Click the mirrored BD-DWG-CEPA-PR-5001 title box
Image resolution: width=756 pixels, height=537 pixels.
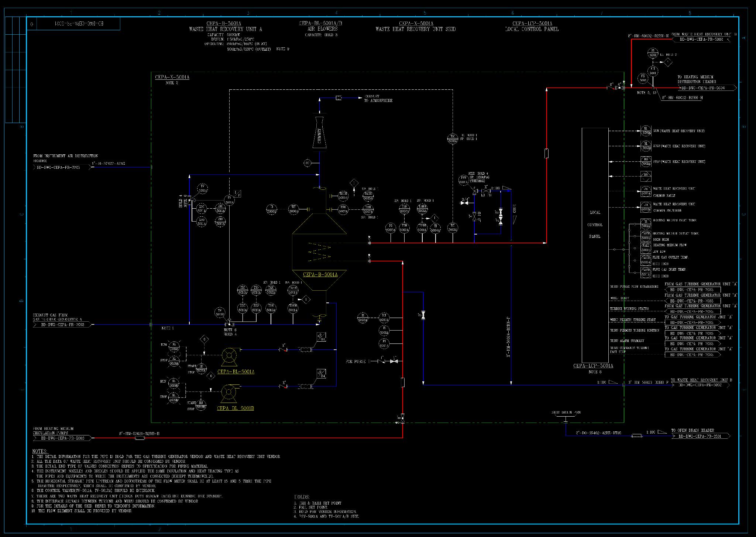pyautogui.click(x=79, y=24)
